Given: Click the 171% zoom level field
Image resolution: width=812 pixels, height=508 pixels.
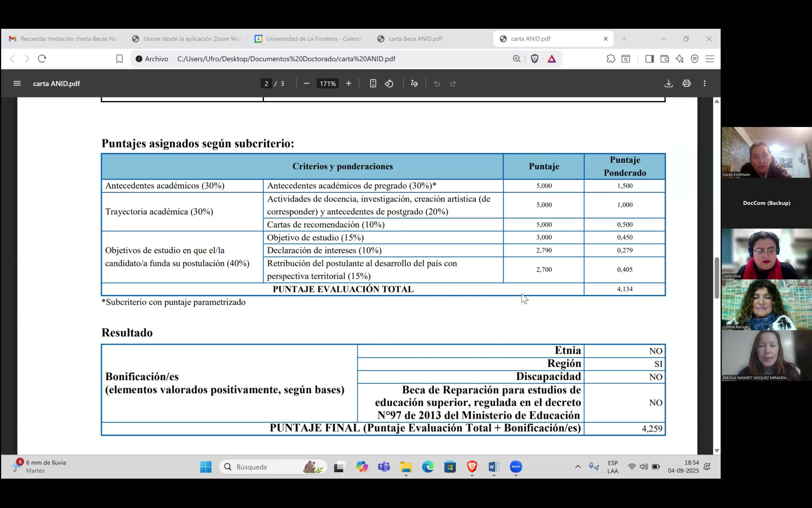Looking at the screenshot, I should click(x=328, y=83).
